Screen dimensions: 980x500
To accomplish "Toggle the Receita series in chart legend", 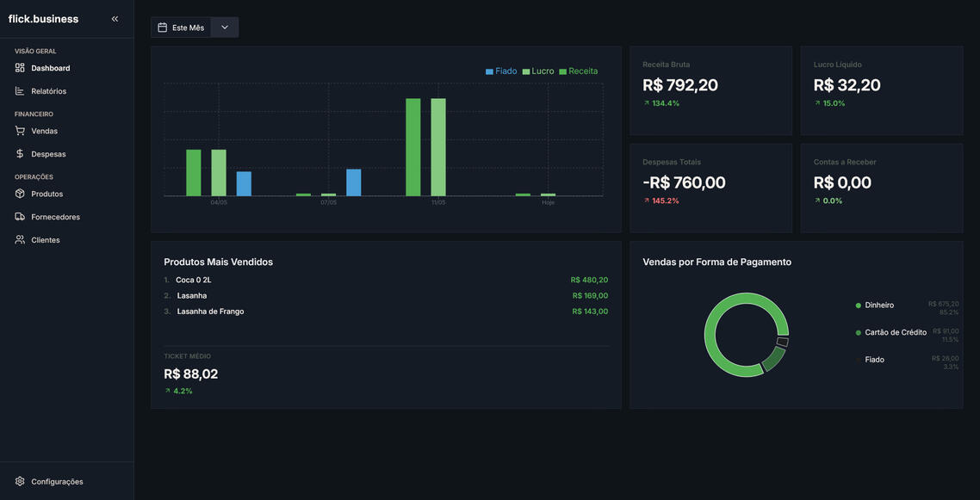I will pos(579,71).
